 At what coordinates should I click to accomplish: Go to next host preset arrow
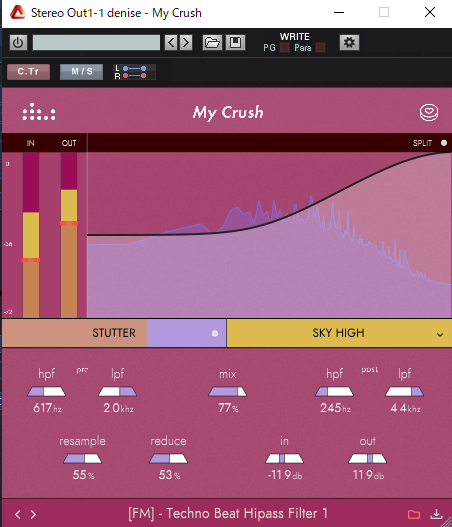pos(186,43)
